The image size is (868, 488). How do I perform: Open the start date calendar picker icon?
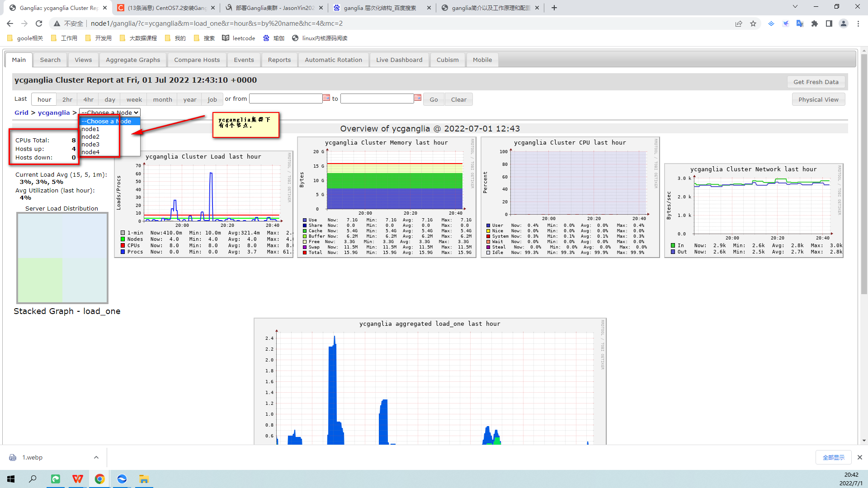pyautogui.click(x=326, y=98)
